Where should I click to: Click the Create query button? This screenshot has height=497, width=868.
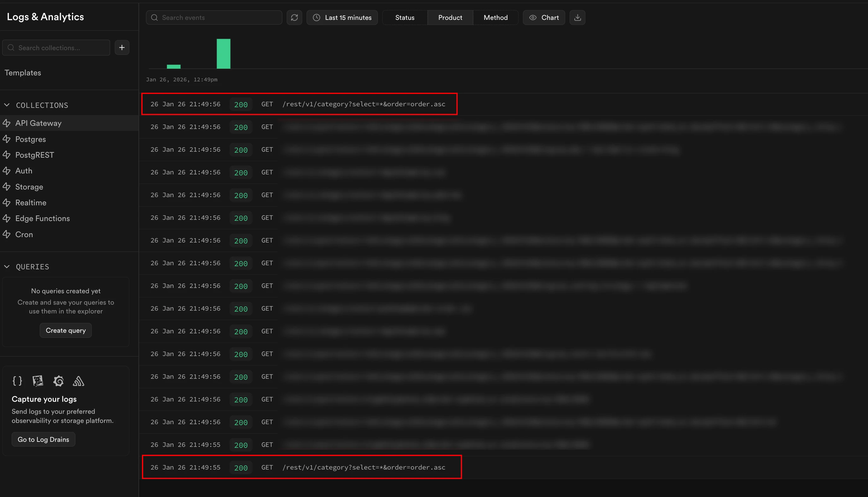[66, 330]
